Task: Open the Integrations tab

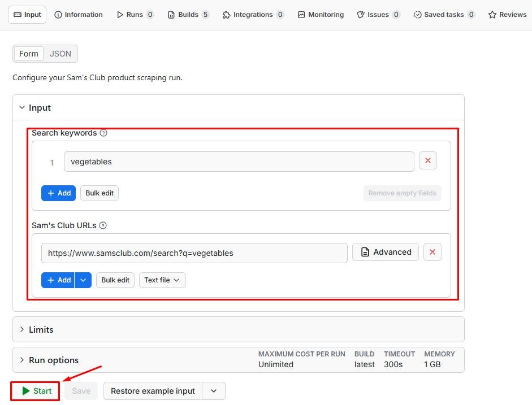Action: click(x=253, y=15)
